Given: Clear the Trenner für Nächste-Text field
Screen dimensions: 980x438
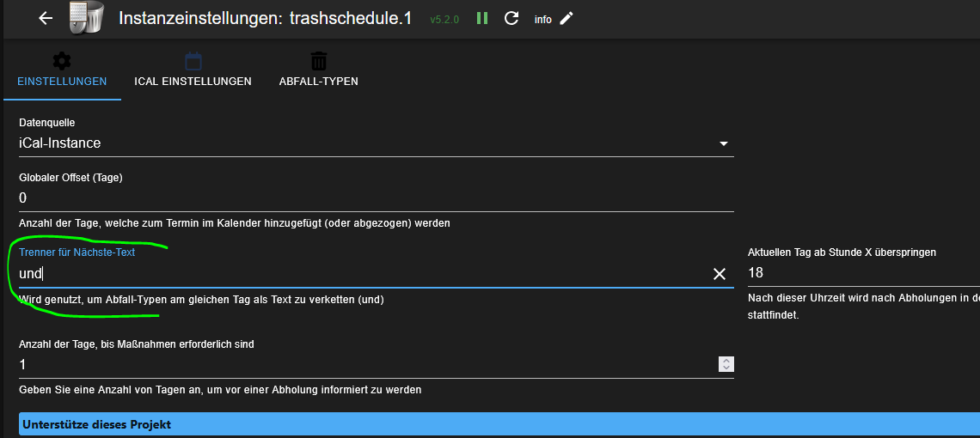Looking at the screenshot, I should point(720,274).
